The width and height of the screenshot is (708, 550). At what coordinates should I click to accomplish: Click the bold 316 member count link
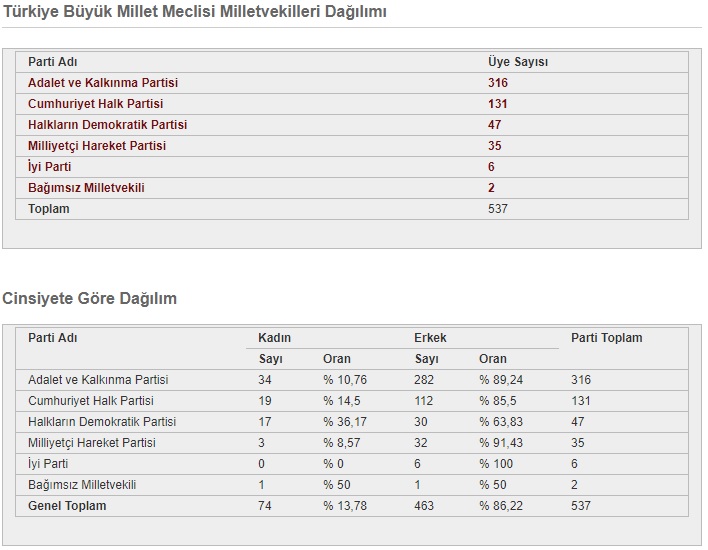497,83
